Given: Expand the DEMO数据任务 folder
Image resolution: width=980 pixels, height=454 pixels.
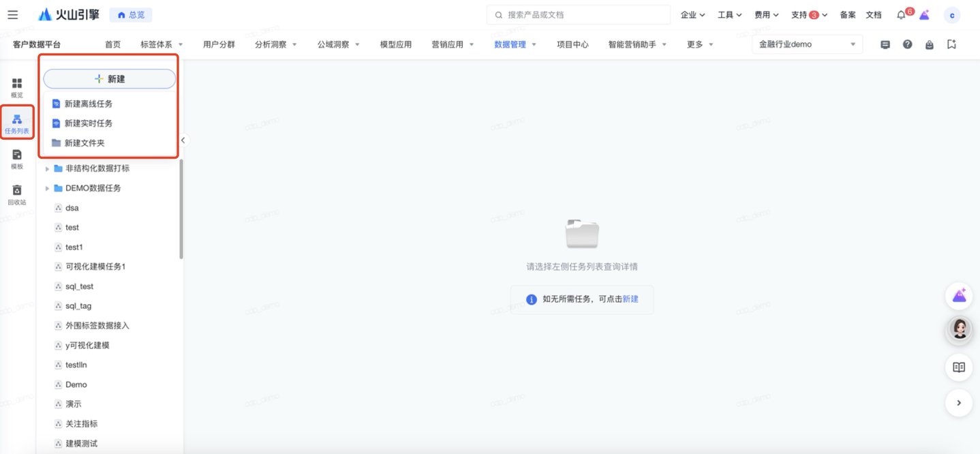Looking at the screenshot, I should (47, 188).
